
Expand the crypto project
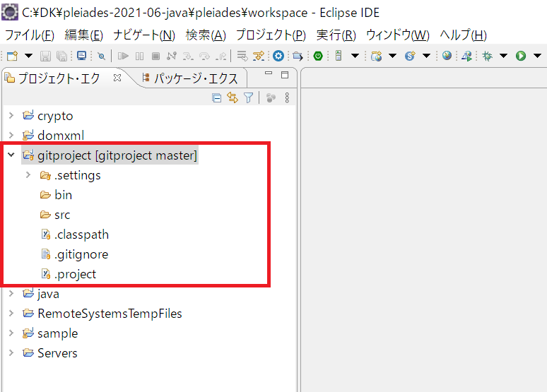tap(11, 115)
